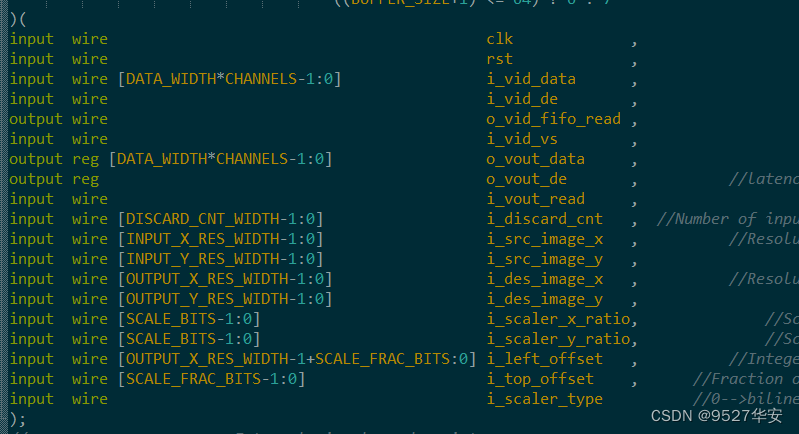
Task: Place cursor on o_vout_de
Action: pyautogui.click(x=526, y=179)
